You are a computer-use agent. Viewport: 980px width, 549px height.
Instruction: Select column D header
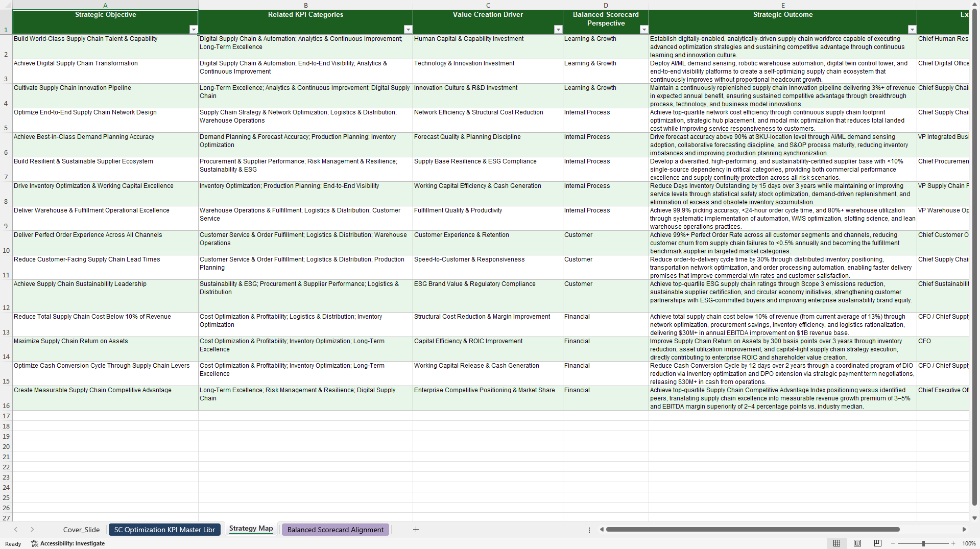(x=606, y=5)
